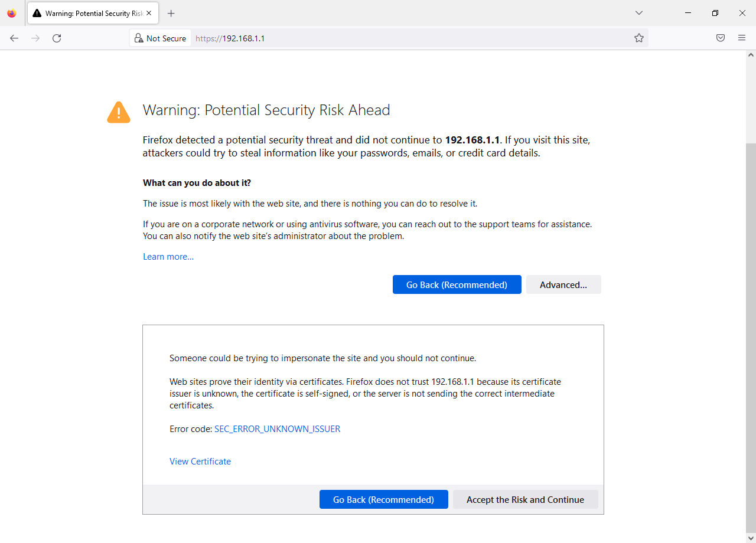The width and height of the screenshot is (756, 543).
Task: Expand the List all tabs chevron
Action: click(x=639, y=13)
